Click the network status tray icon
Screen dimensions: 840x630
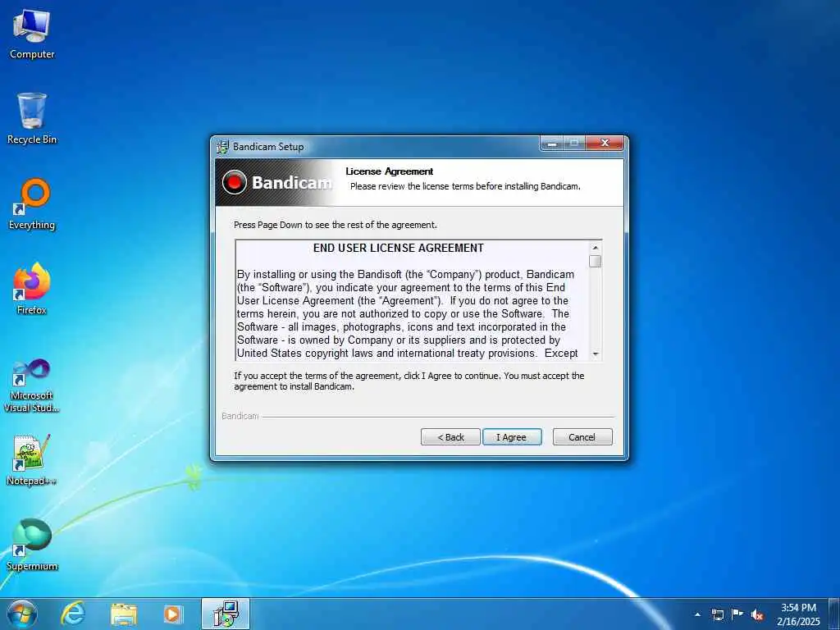[x=717, y=614]
